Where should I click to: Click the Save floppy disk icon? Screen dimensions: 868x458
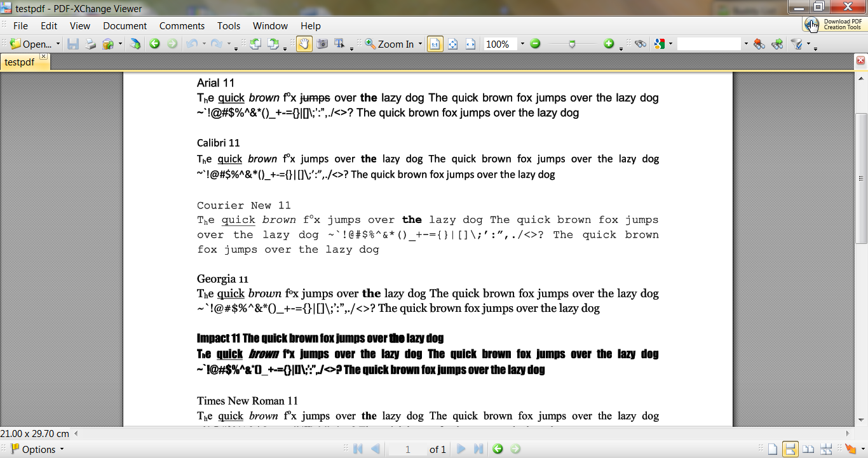pyautogui.click(x=73, y=44)
